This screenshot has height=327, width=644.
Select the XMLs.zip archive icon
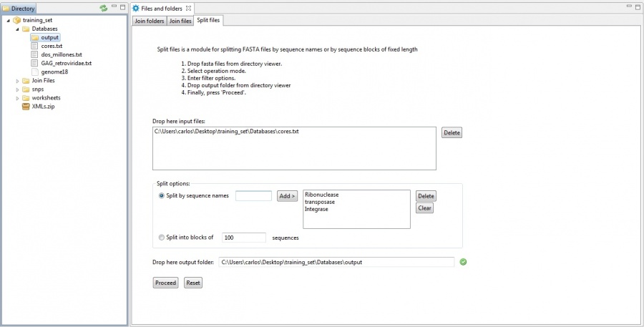pos(26,106)
